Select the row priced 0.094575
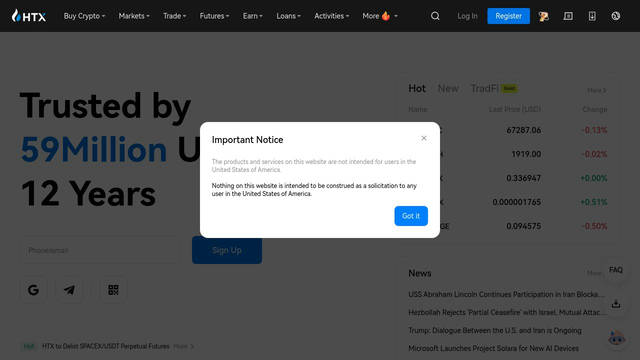640x360 pixels. (x=508, y=226)
